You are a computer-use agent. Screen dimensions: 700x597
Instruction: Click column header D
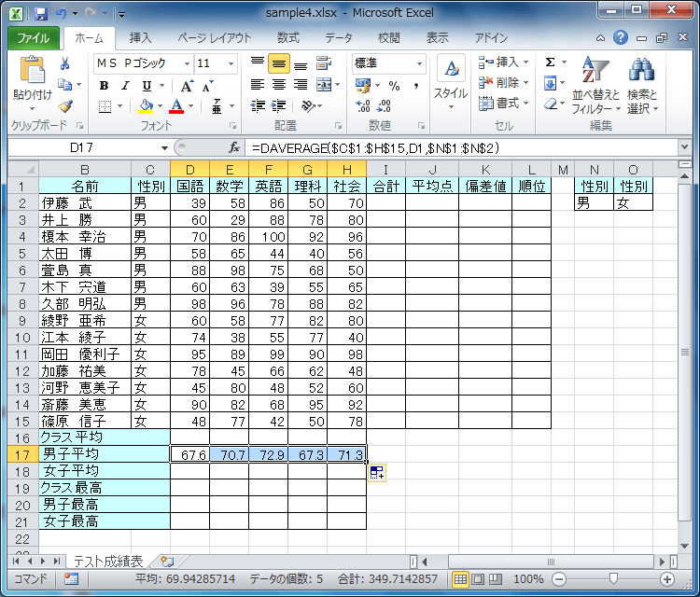point(190,170)
